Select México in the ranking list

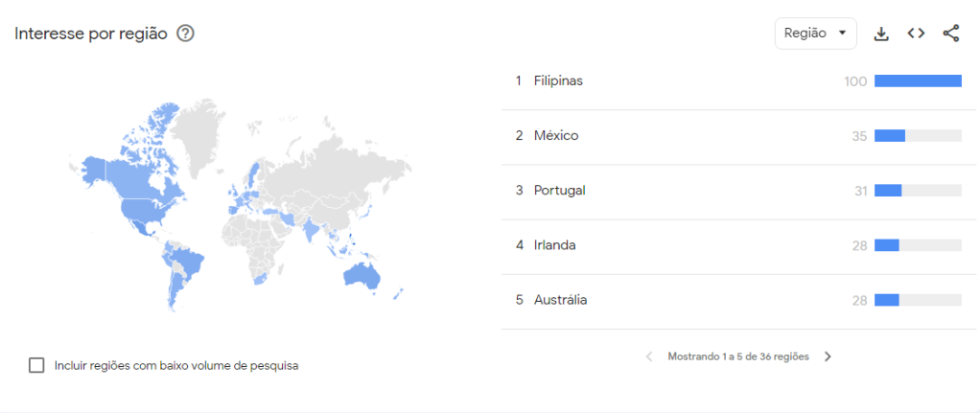coord(556,136)
